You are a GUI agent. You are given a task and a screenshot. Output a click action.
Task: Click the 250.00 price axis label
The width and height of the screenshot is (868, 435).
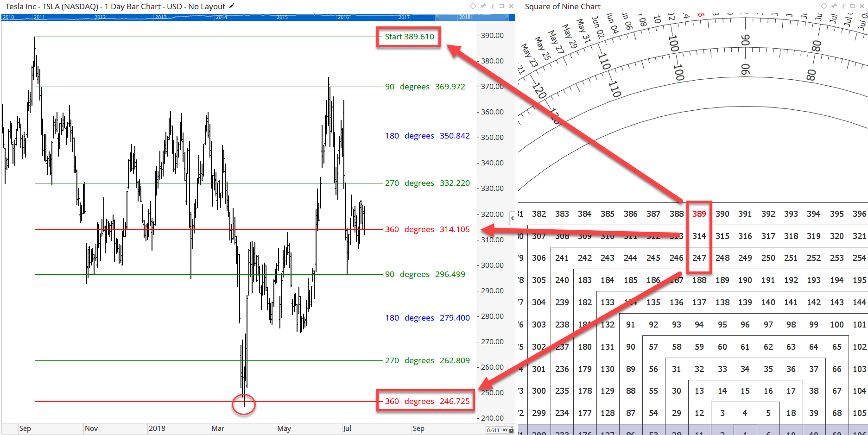(x=492, y=393)
